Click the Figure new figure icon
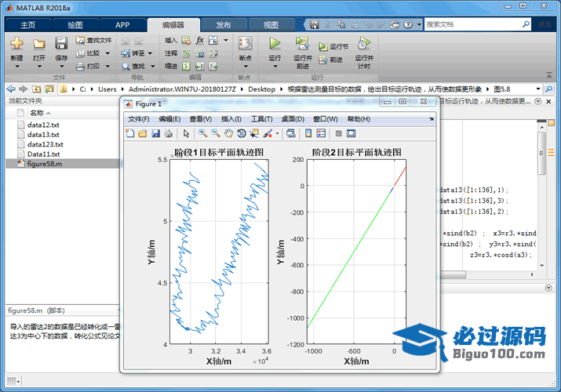 pyautogui.click(x=130, y=133)
